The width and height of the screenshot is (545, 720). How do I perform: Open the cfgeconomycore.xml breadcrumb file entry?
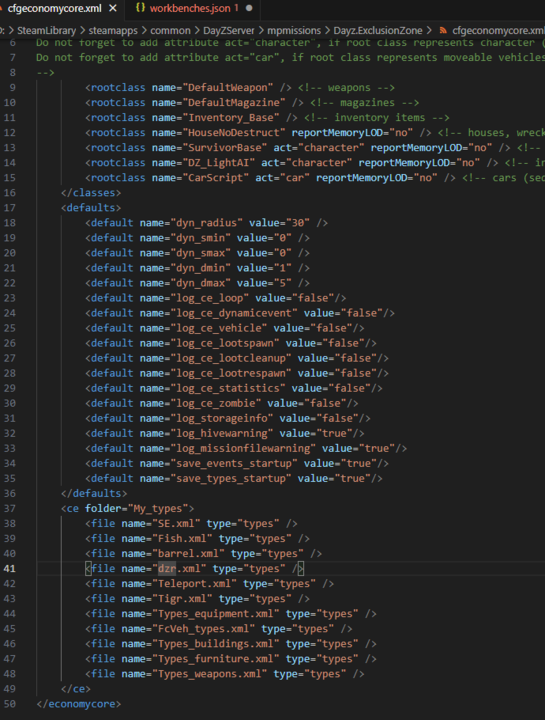pyautogui.click(x=498, y=31)
